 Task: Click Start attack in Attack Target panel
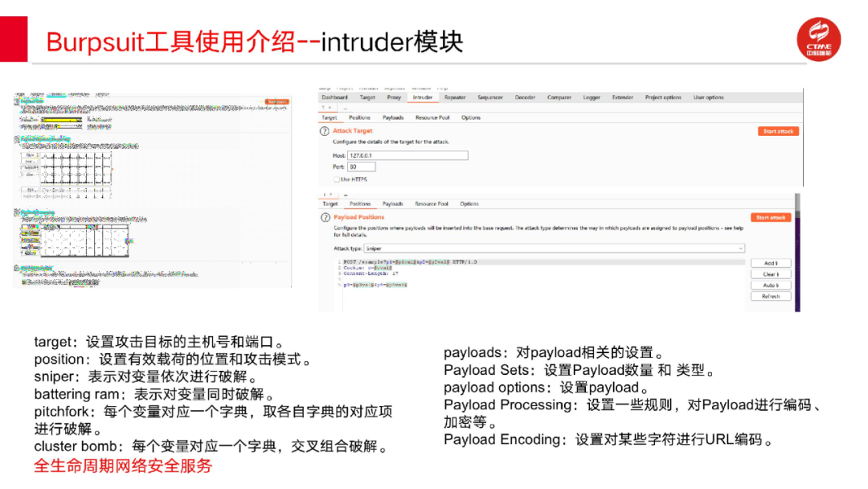click(778, 132)
